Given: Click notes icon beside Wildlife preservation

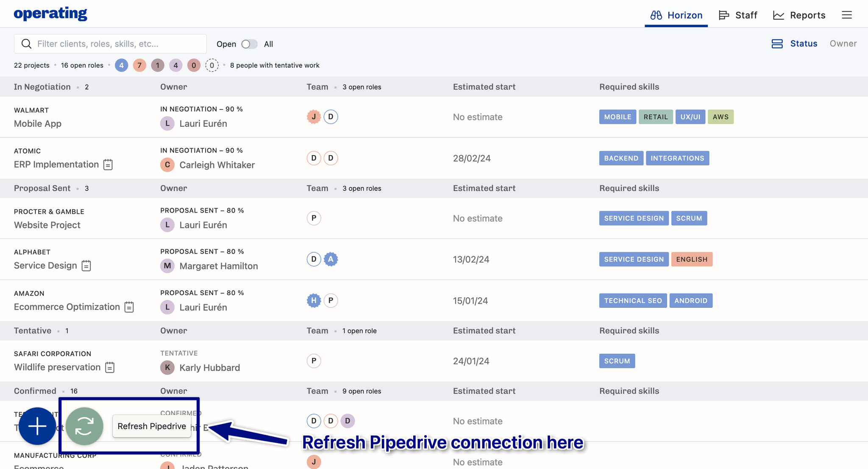Looking at the screenshot, I should 110,367.
